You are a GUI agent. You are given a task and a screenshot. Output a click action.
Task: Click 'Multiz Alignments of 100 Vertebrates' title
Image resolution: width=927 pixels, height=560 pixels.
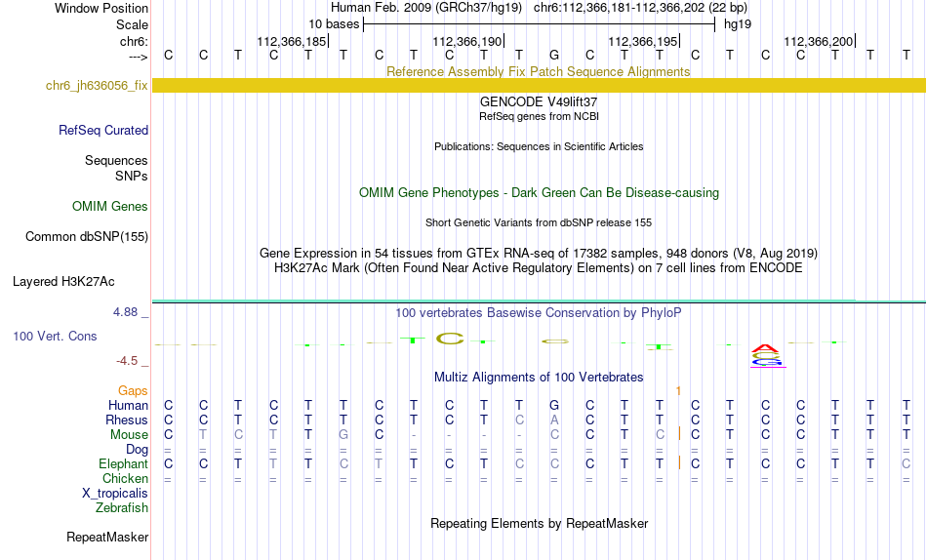(x=539, y=378)
